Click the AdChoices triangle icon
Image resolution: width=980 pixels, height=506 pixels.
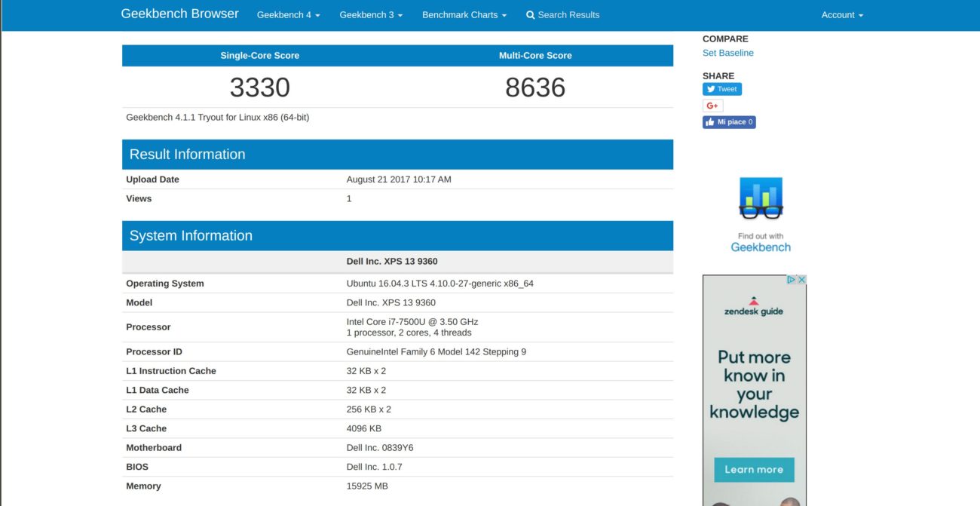point(792,280)
